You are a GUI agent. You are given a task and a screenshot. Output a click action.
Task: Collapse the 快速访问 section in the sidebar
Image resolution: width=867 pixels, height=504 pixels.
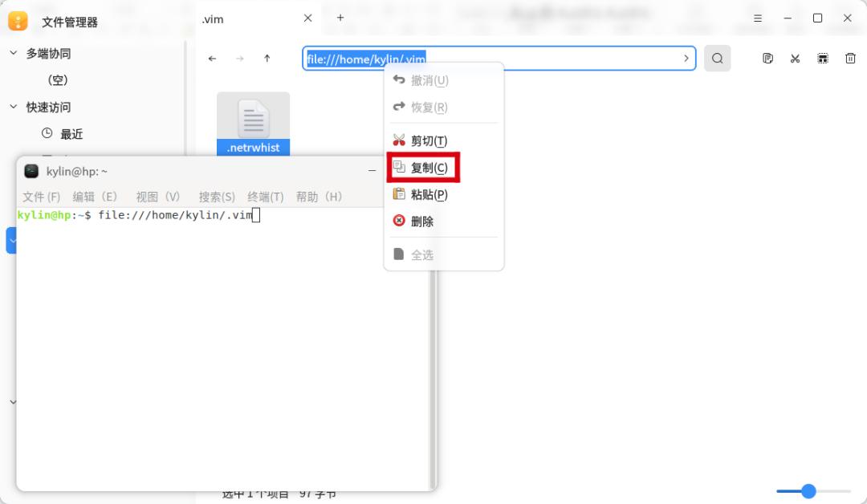(x=13, y=107)
